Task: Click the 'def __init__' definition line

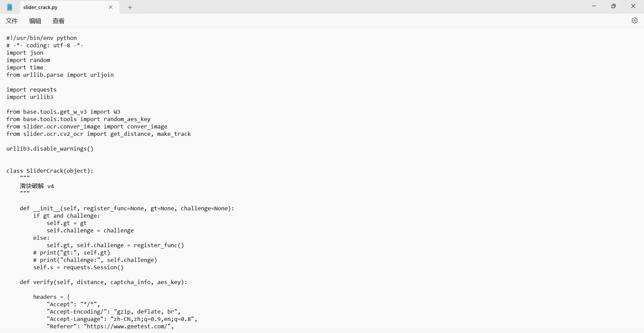Action: click(x=127, y=208)
